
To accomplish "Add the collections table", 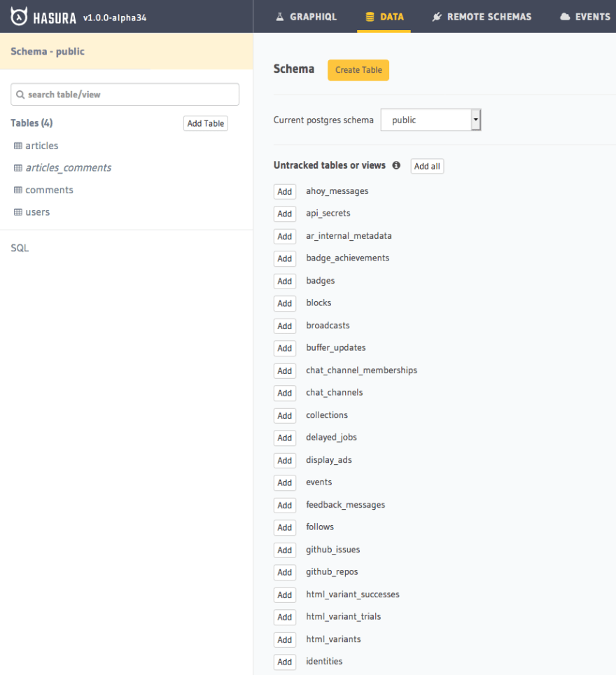I will click(x=284, y=415).
